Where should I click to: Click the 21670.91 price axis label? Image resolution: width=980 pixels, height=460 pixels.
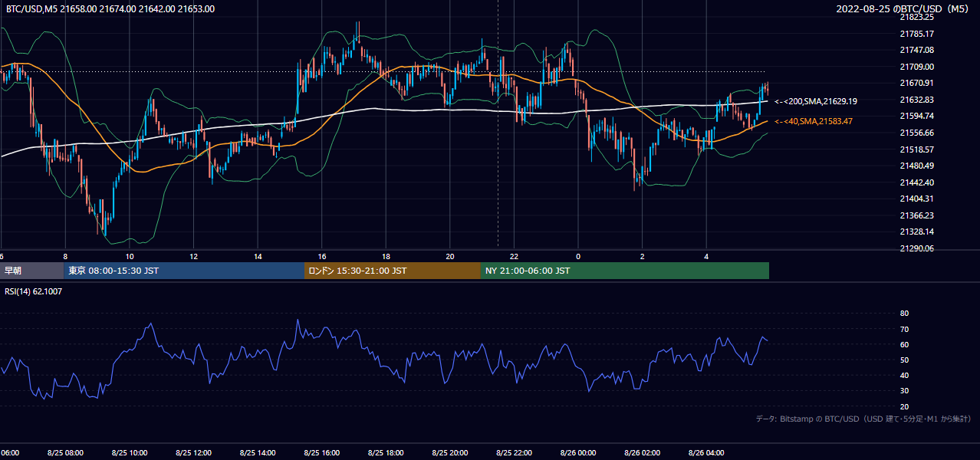[916, 83]
